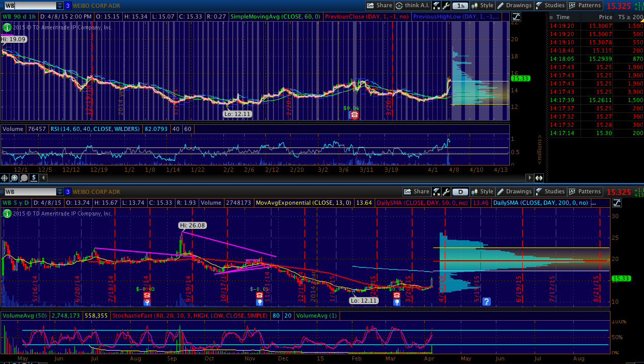Click the blue question mark event icon near May
644x364 pixels.
point(486,302)
